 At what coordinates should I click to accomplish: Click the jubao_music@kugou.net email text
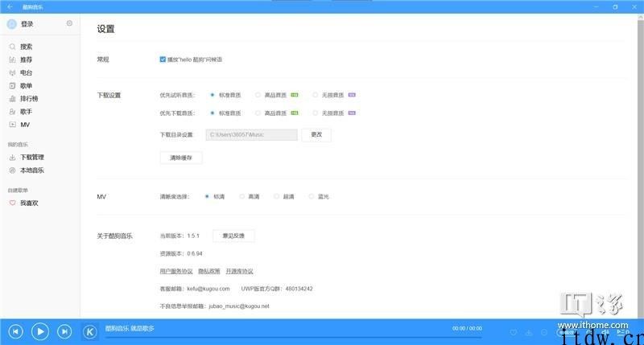[x=239, y=306]
